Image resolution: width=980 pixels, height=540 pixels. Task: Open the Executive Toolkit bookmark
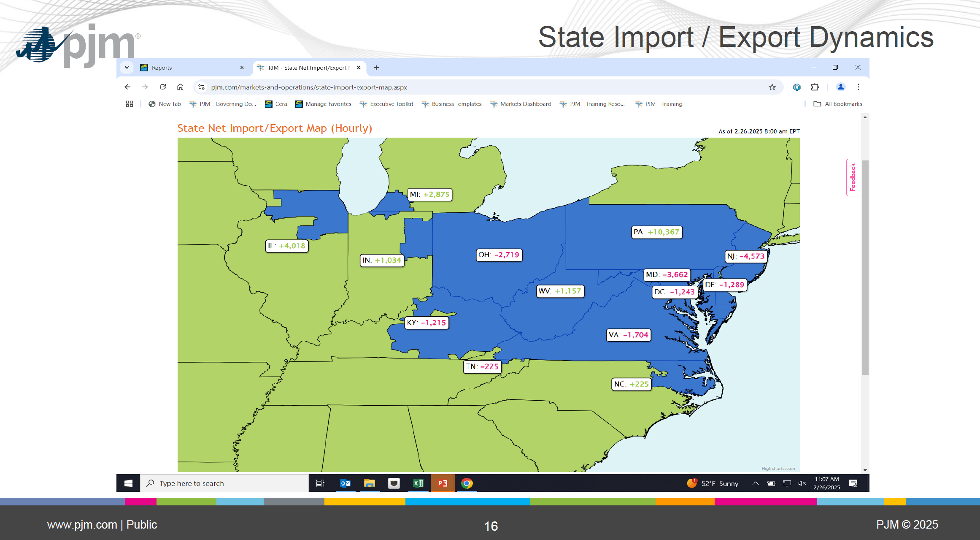pyautogui.click(x=391, y=104)
